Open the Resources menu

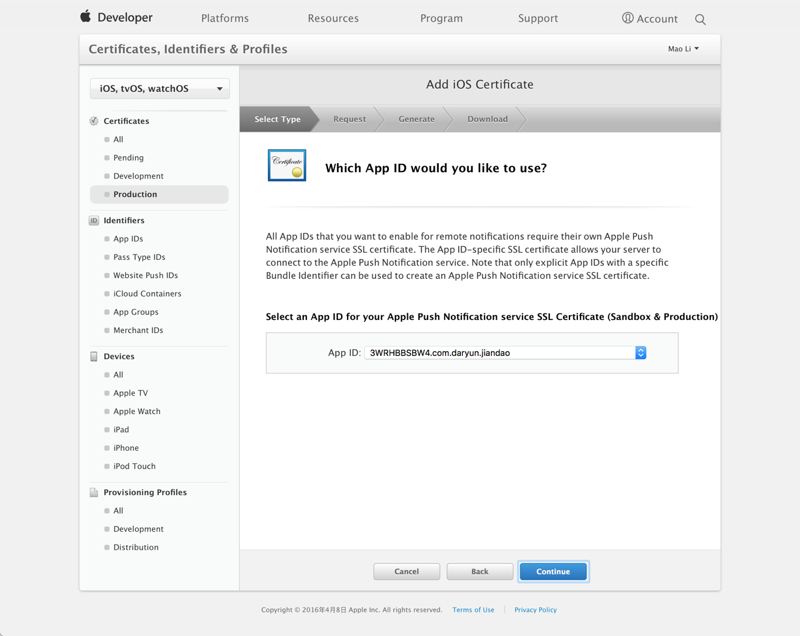coord(333,18)
